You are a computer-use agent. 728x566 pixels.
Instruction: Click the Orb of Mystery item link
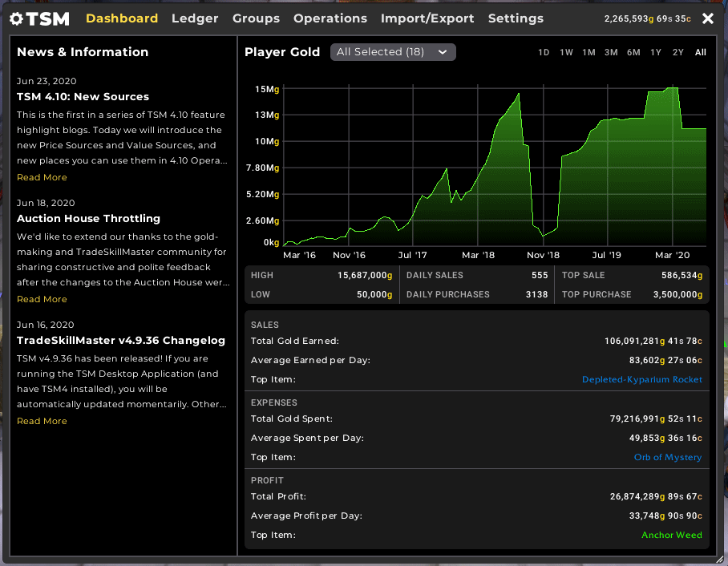(x=668, y=457)
